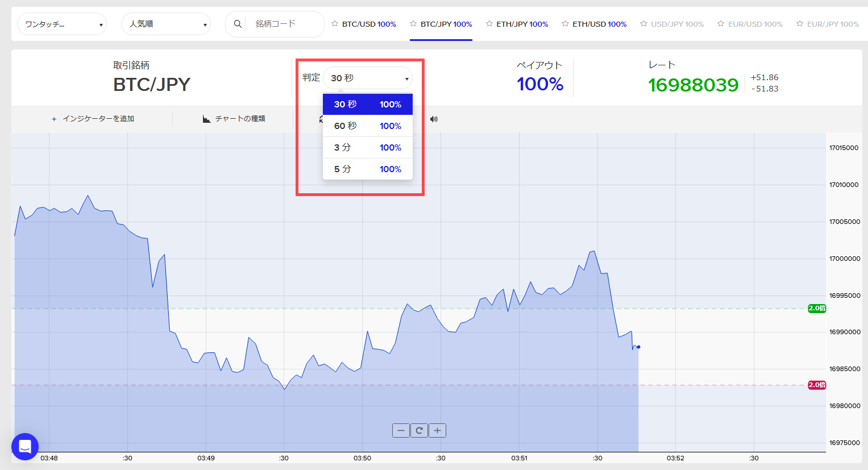Image resolution: width=868 pixels, height=470 pixels.
Task: Click インジケーターを追加 to add an indicator
Action: coord(93,119)
